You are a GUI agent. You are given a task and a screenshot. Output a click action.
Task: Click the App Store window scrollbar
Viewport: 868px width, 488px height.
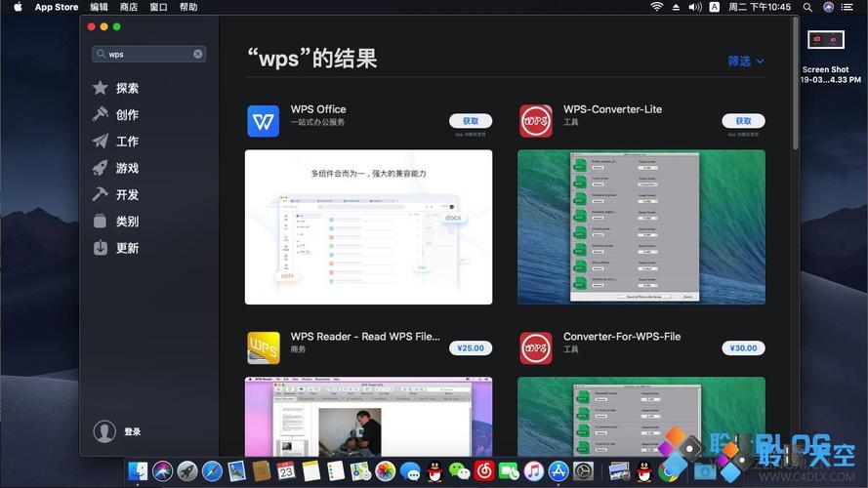point(796,83)
